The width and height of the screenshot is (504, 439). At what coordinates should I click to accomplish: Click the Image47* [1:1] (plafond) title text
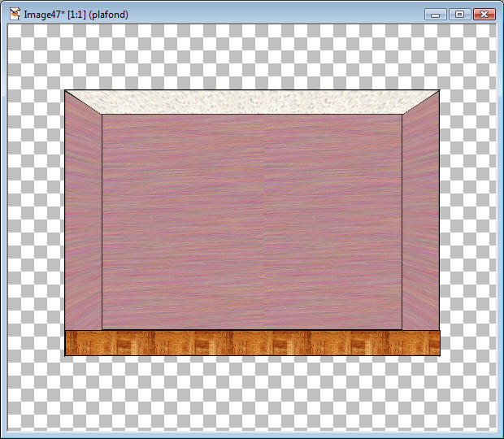click(76, 15)
